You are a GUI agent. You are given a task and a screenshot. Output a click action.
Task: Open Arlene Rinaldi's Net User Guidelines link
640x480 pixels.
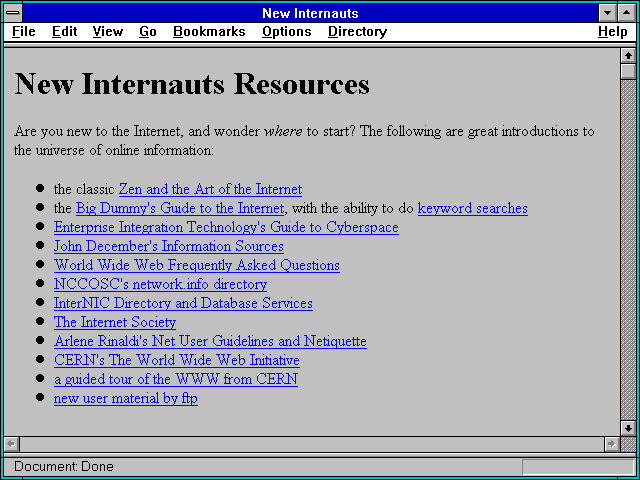210,341
